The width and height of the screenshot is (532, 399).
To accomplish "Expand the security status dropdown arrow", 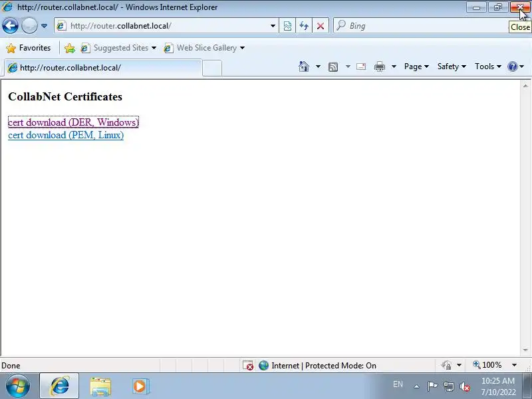I will 459,365.
